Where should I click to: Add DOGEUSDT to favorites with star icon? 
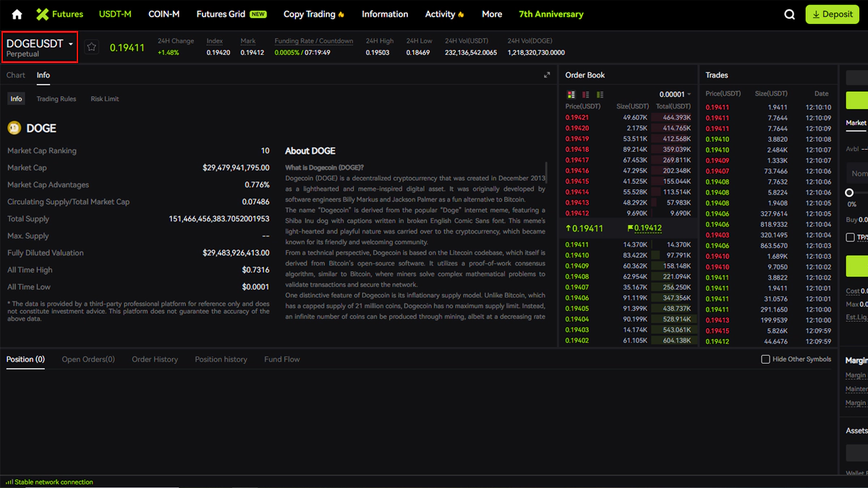click(91, 47)
